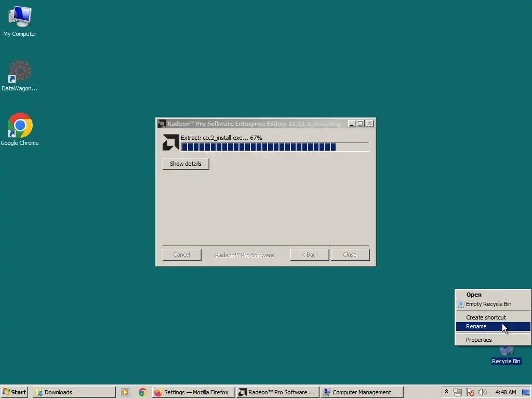
Task: Open the My Computer desktop icon
Action: tap(20, 21)
